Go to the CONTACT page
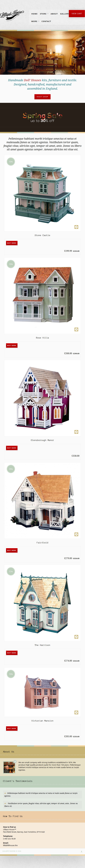The height and width of the screenshot is (868, 85). click(46, 21)
